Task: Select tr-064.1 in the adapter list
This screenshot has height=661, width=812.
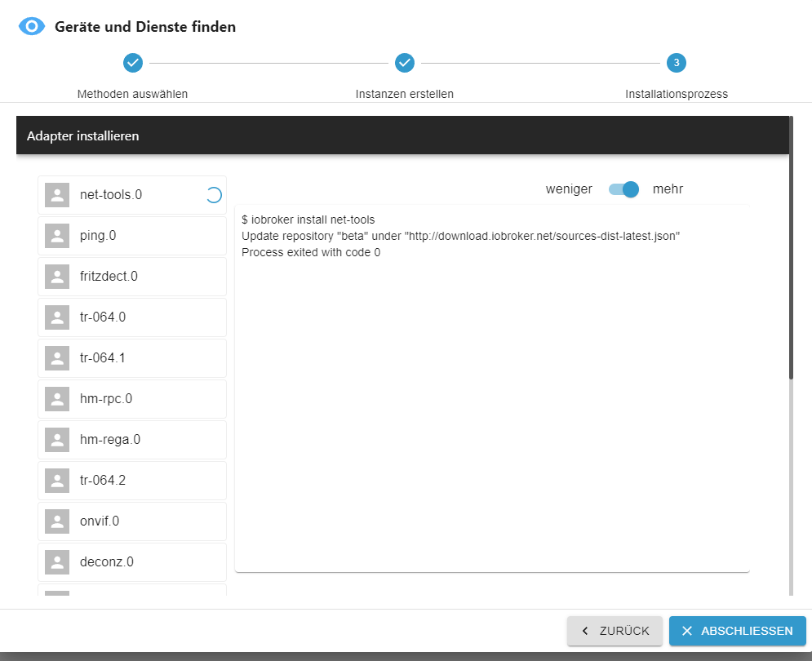Action: 132,358
